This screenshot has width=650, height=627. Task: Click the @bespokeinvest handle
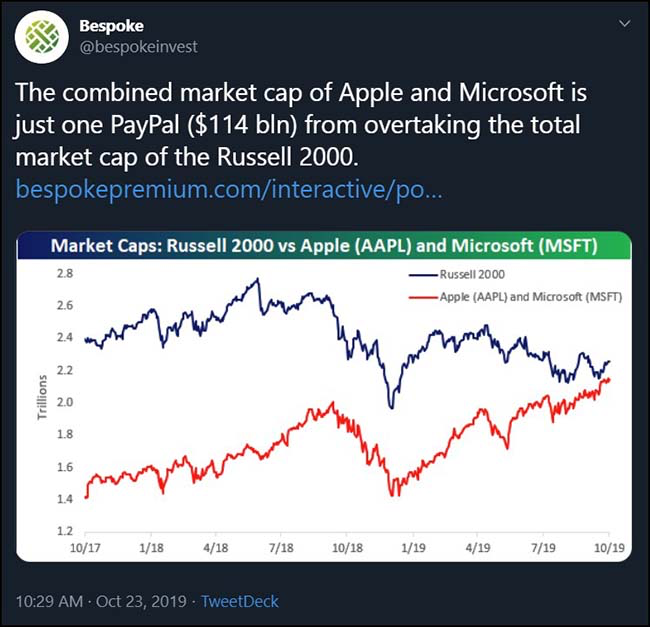coord(138,47)
